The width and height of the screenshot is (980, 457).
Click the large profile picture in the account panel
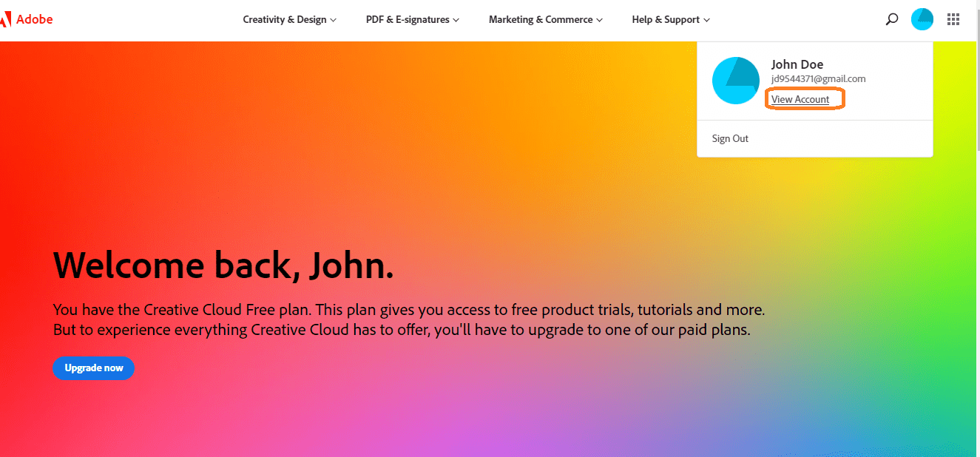736,80
